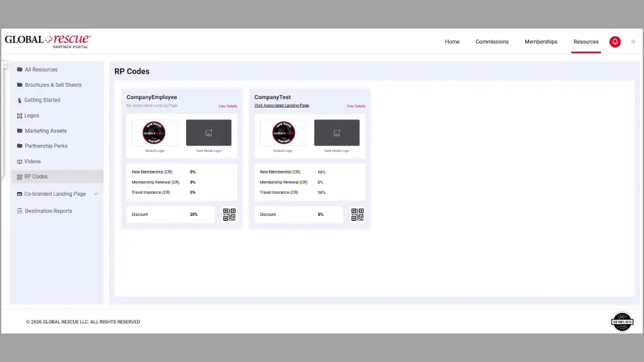Open Partnership Perks in sidebar

point(46,145)
